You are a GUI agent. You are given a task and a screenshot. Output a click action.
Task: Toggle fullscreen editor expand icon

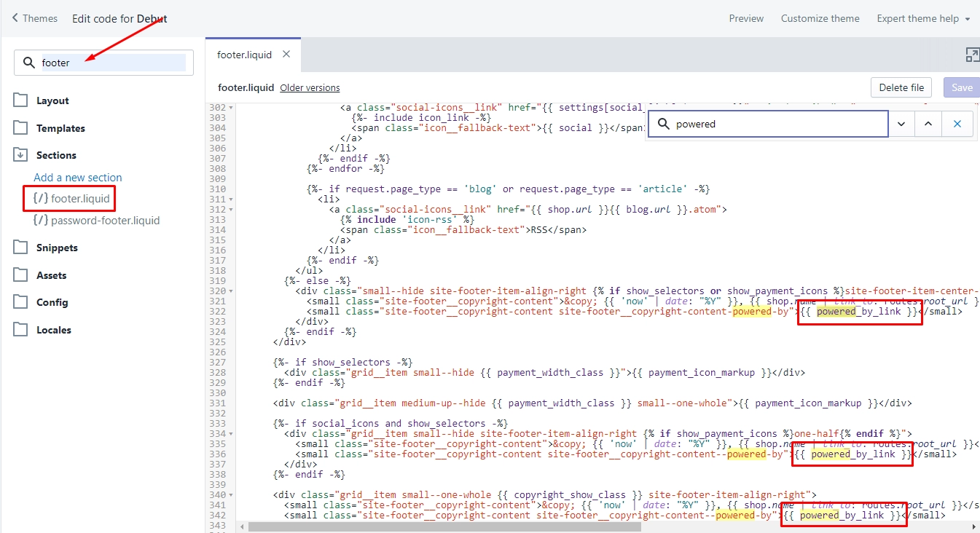(972, 55)
